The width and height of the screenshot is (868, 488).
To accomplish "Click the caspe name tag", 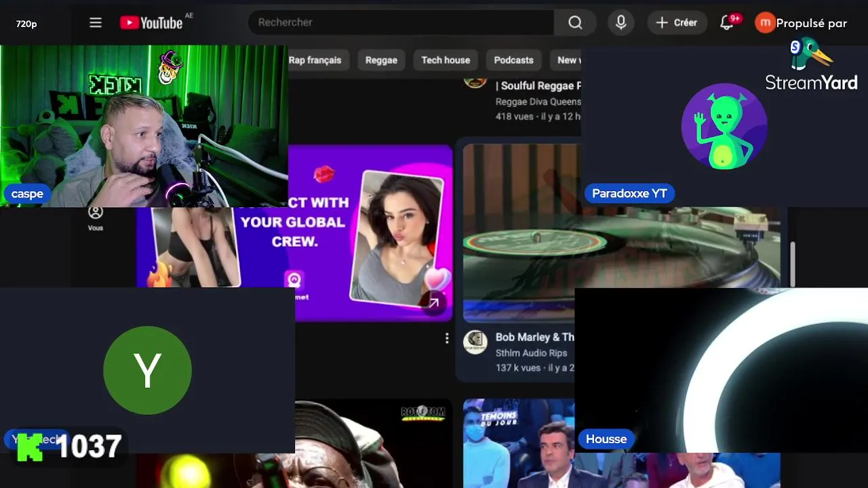I will [x=27, y=194].
